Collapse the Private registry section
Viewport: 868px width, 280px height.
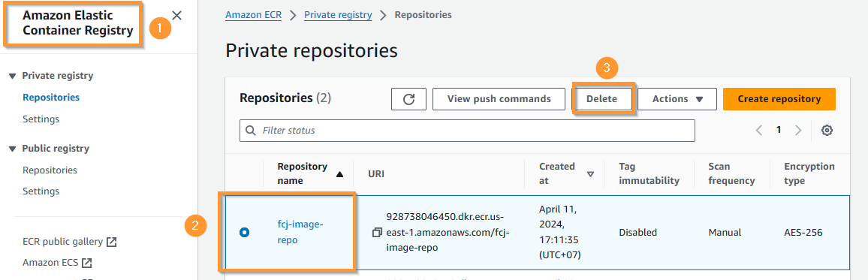coord(13,76)
